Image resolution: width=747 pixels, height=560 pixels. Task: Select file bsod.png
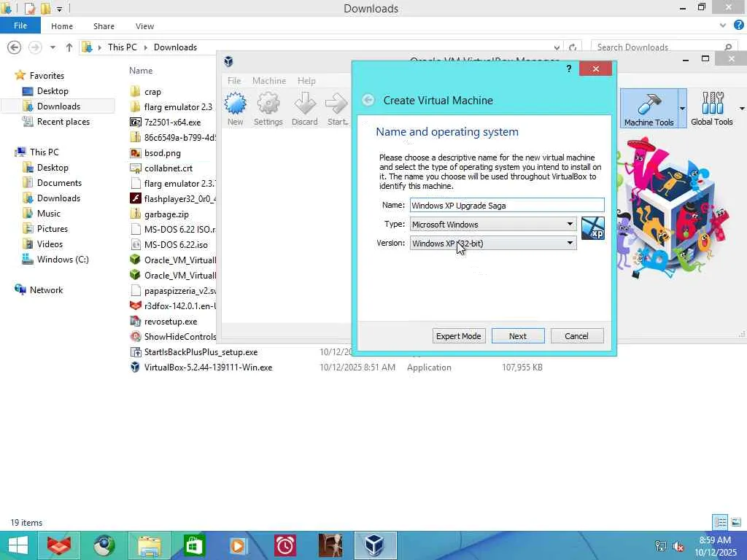click(162, 153)
